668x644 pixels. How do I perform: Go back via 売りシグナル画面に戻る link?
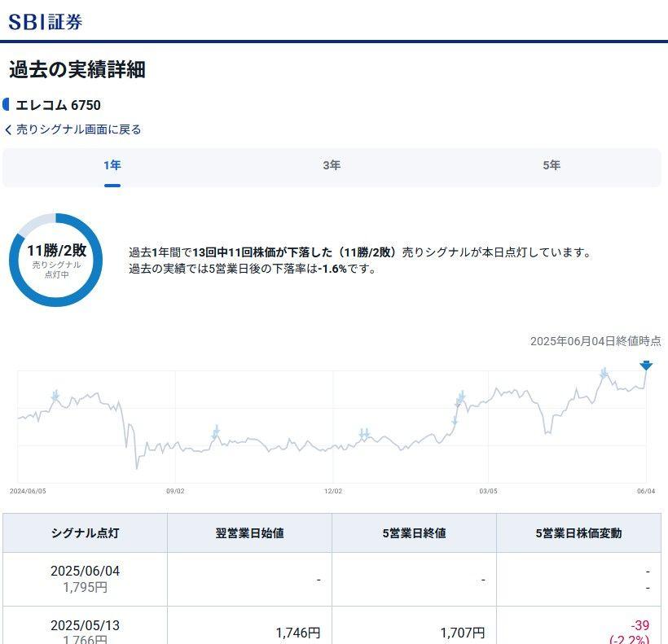pos(73,129)
